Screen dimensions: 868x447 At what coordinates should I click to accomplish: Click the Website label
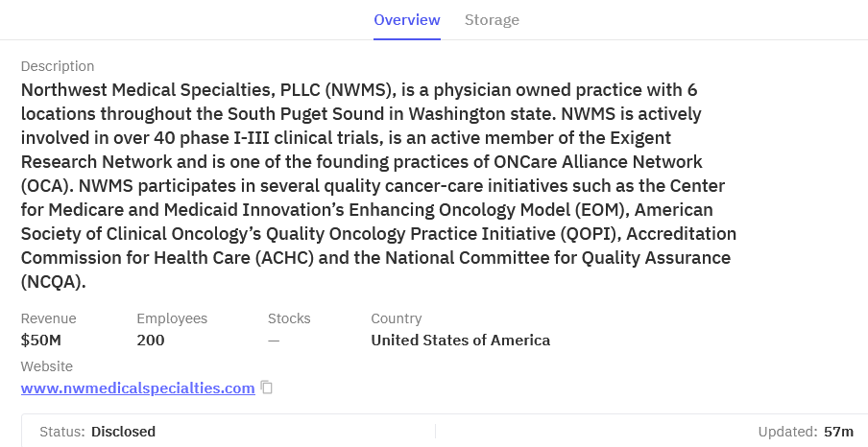pyautogui.click(x=47, y=366)
